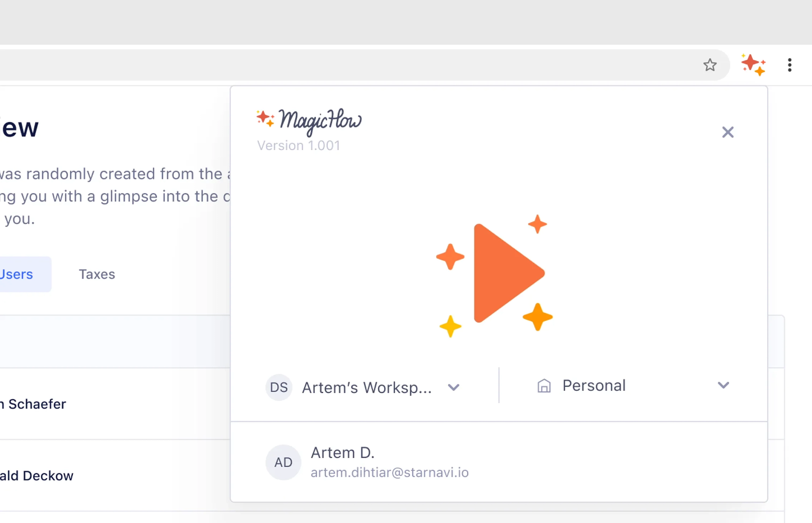Collapse the workspace selector chevron
Screen dimensions: 812x523
click(454, 387)
